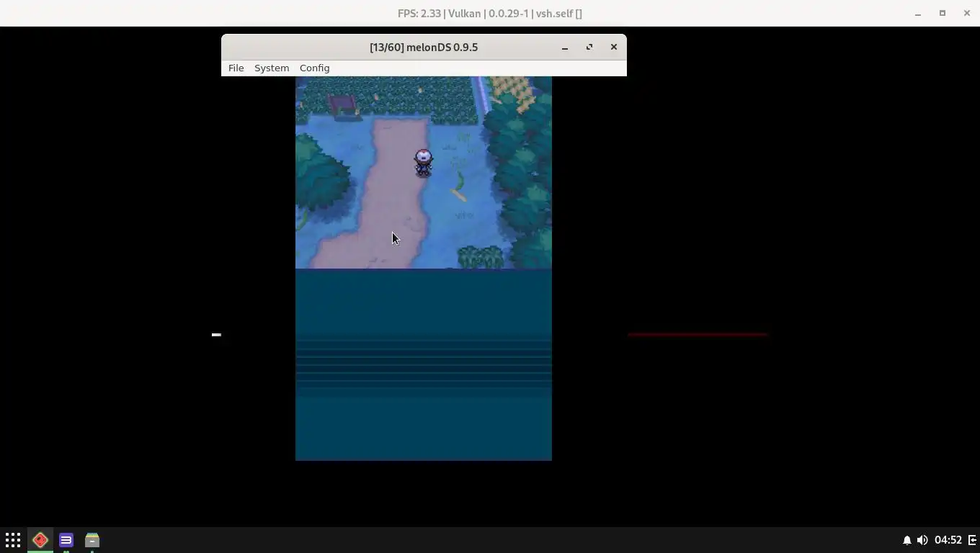This screenshot has width=980, height=553.
Task: Switch to the red diamond taskbar app
Action: [x=40, y=540]
